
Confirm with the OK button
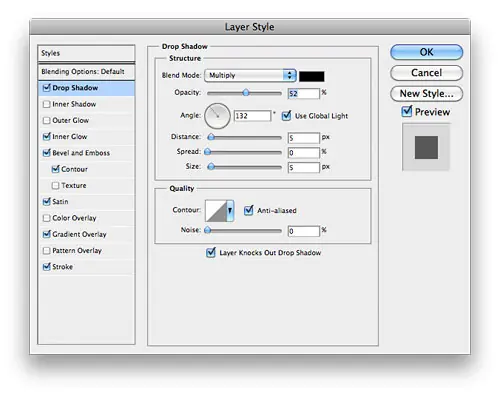pos(426,52)
